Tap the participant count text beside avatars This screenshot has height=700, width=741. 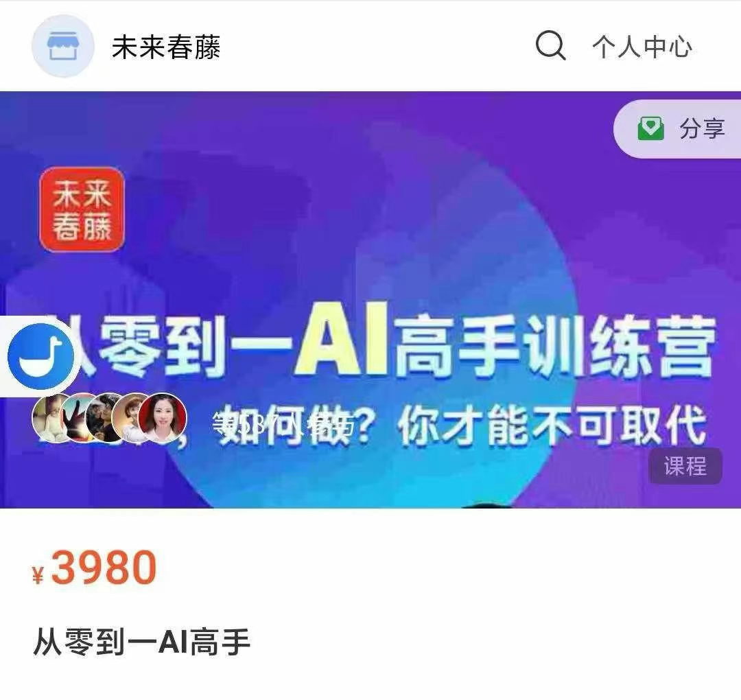coord(283,423)
